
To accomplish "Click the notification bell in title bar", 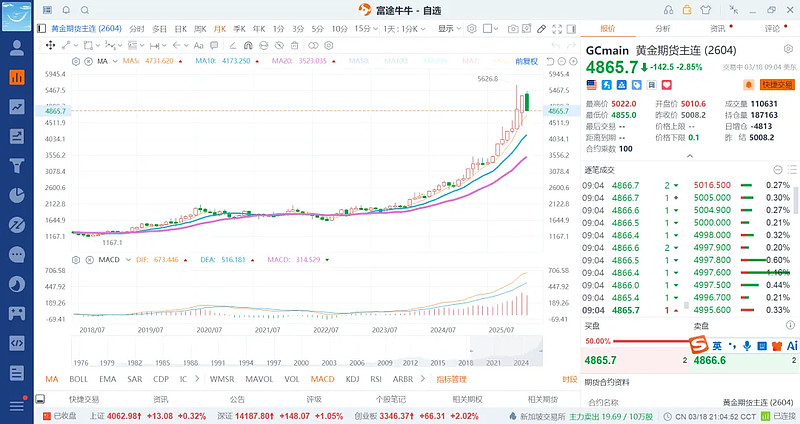I will (x=66, y=10).
